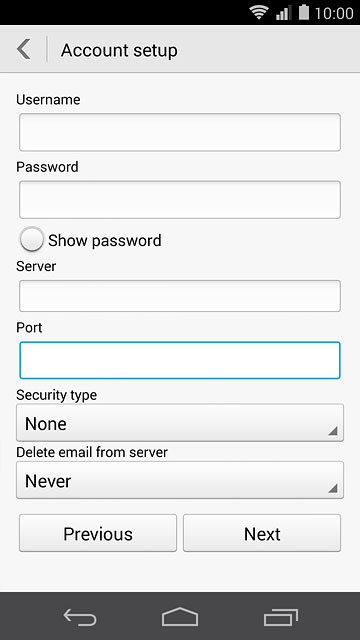The image size is (360, 640).
Task: Select the highlighted Port input field
Action: tap(180, 360)
